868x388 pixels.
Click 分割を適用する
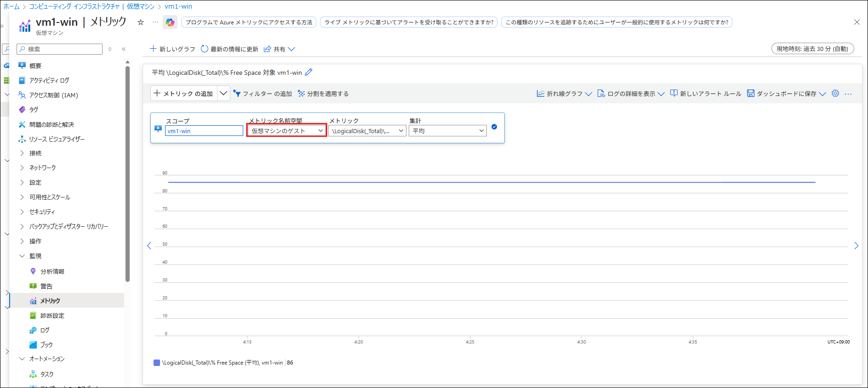pyautogui.click(x=323, y=94)
